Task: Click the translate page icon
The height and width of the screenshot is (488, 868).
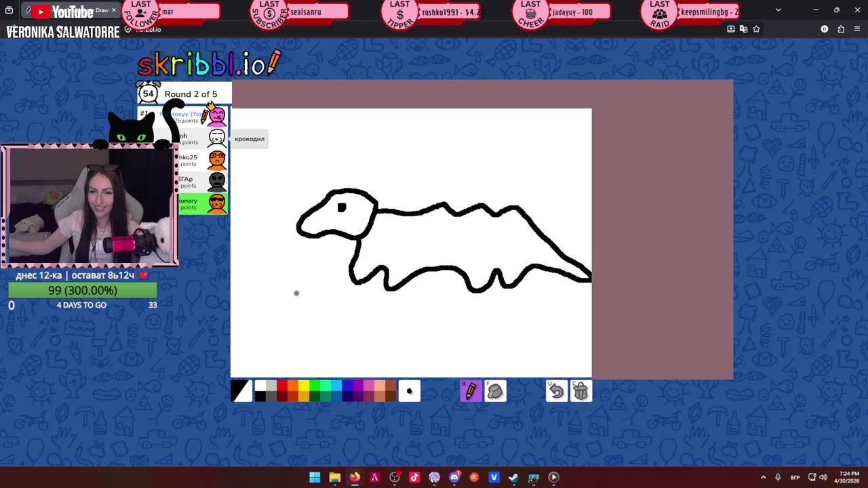Action: click(x=744, y=29)
